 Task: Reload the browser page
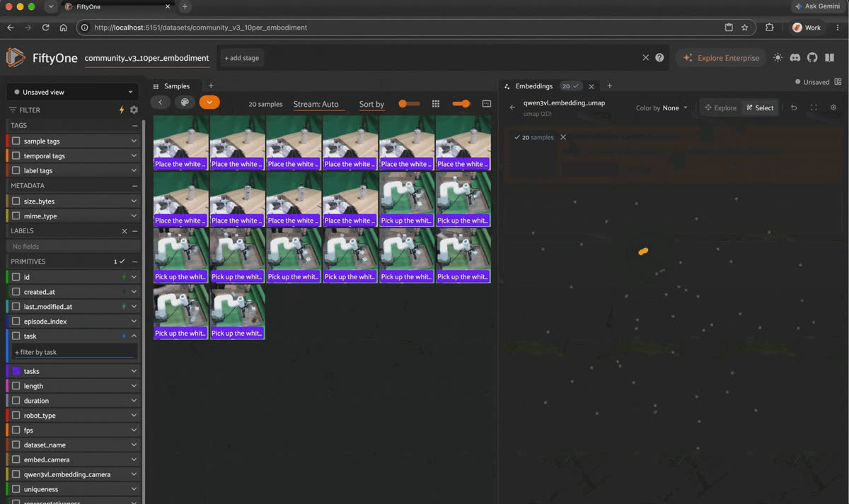[45, 28]
